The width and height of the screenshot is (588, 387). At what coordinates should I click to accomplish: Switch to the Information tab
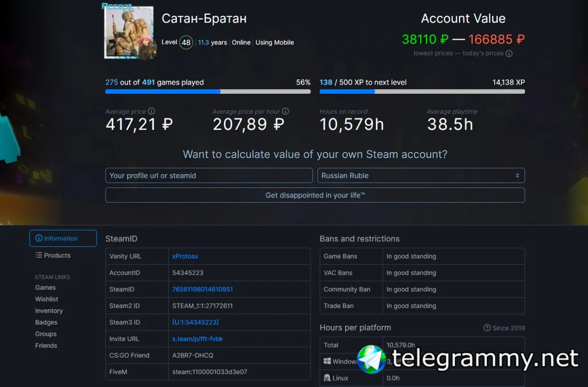[x=63, y=239]
